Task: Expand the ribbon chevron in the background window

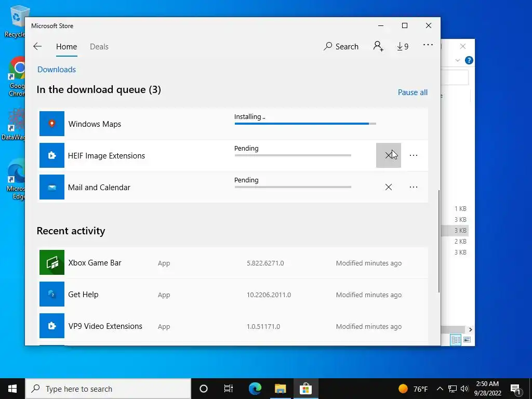Action: pos(457,60)
